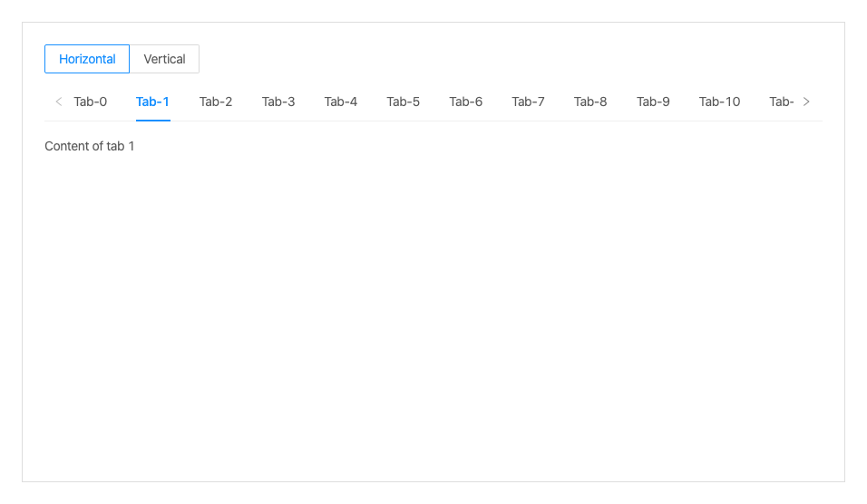Show the contents of Tab-6
This screenshot has width=867, height=504.
click(x=465, y=102)
